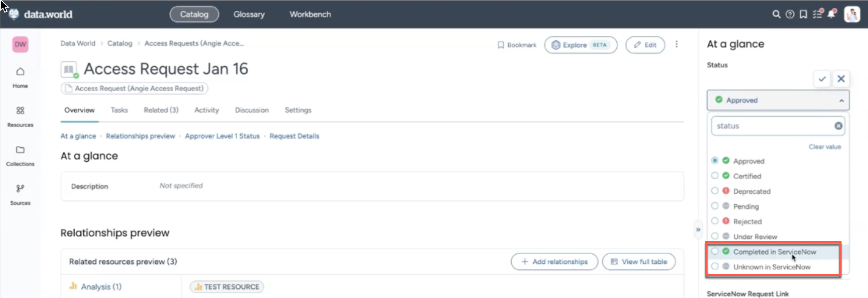Open the bookmarks icon in top bar
Image resolution: width=868 pixels, height=298 pixels.
tap(803, 14)
